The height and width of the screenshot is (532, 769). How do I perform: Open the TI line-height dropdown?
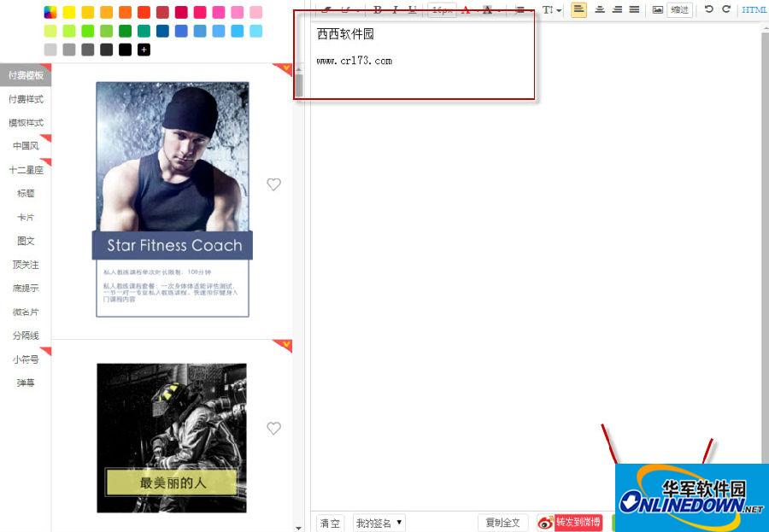[x=552, y=9]
